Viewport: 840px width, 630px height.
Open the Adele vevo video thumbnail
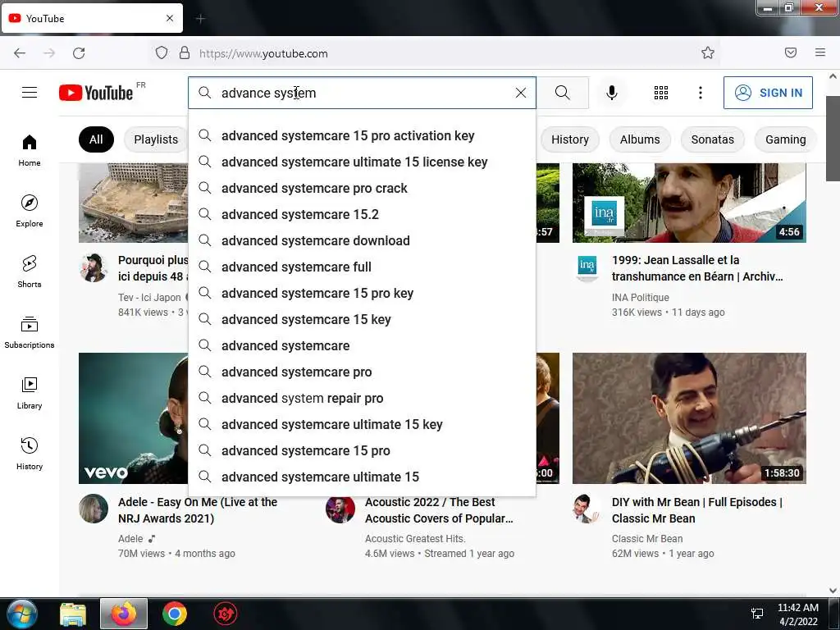pyautogui.click(x=134, y=418)
